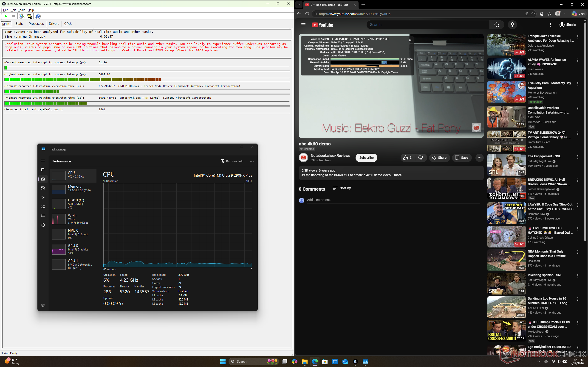
Task: Subscribe to NotebookcheckReviews channel
Action: [366, 158]
